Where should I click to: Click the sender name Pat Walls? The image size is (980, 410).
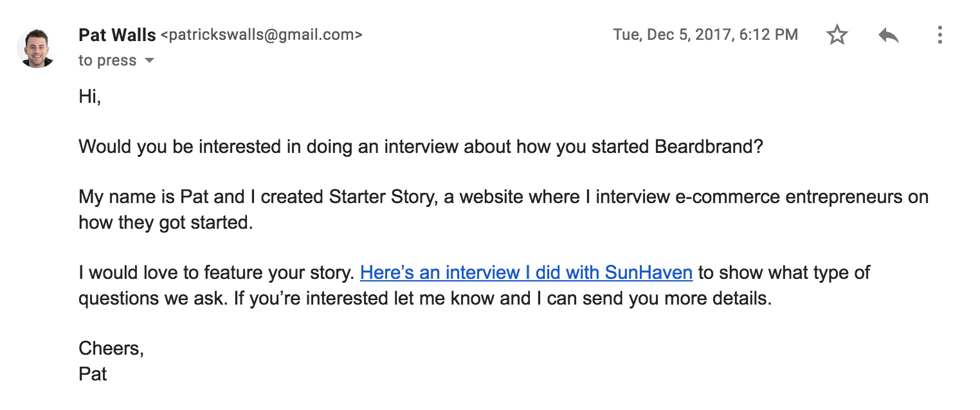(x=117, y=35)
